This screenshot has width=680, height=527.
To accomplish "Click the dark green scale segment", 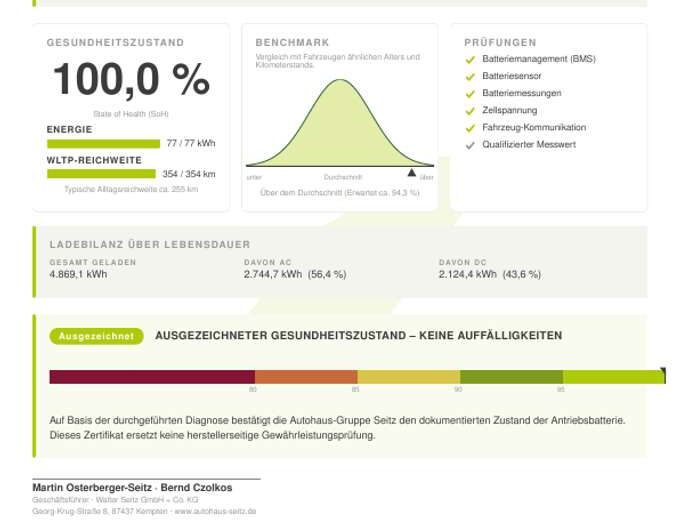I will 511,377.
